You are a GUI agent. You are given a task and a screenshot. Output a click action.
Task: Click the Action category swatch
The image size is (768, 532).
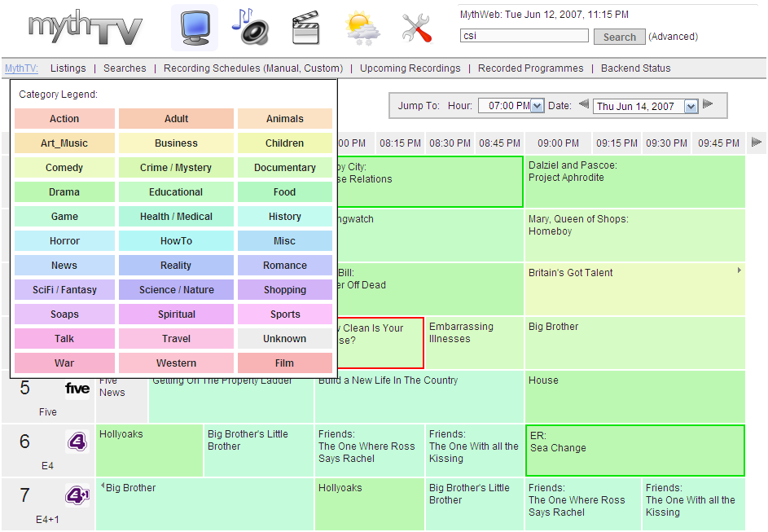(x=64, y=119)
